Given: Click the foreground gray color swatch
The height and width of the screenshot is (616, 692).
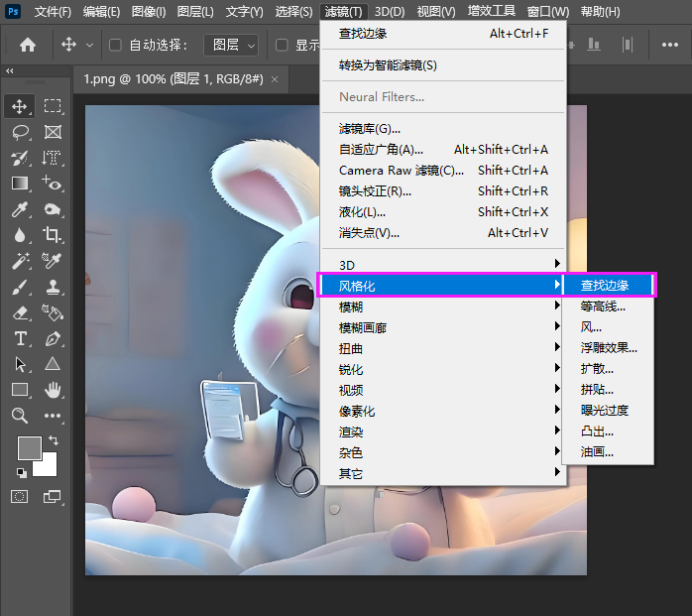Looking at the screenshot, I should click(28, 446).
